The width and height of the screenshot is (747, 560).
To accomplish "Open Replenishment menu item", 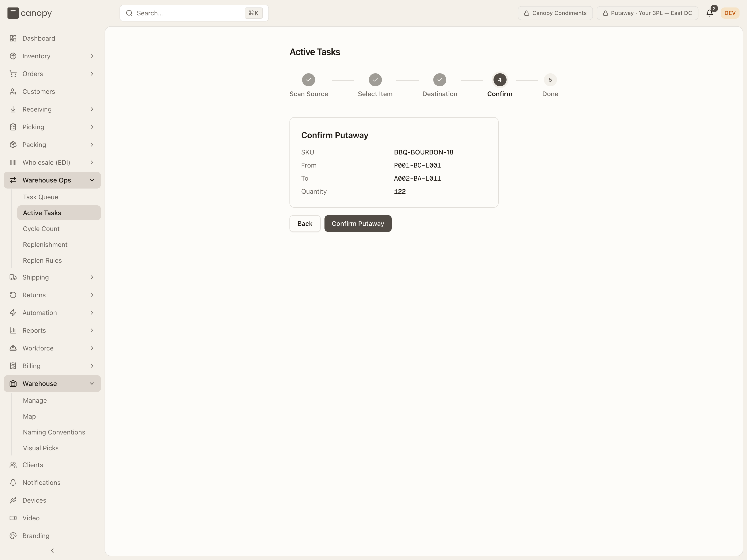I will [x=59, y=245].
